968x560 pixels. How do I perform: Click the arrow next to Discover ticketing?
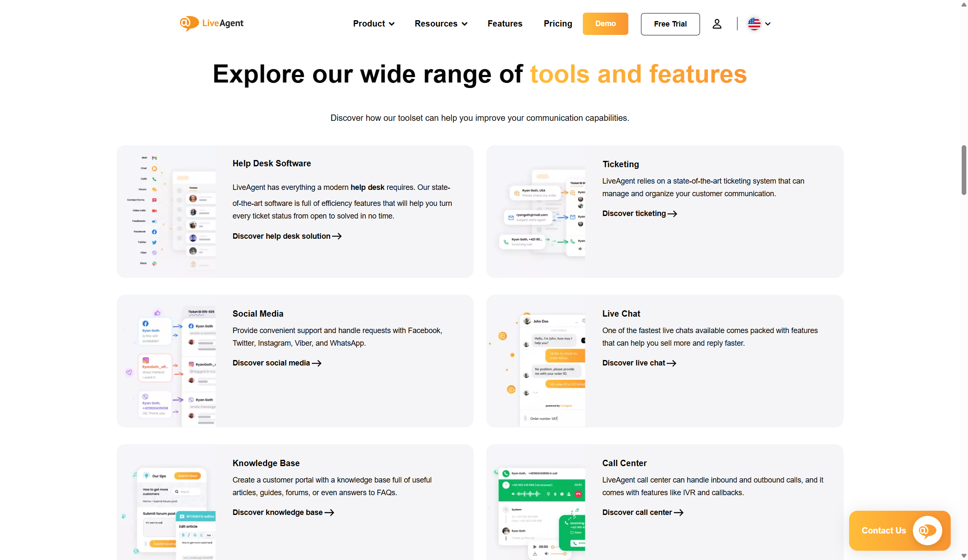click(x=673, y=214)
